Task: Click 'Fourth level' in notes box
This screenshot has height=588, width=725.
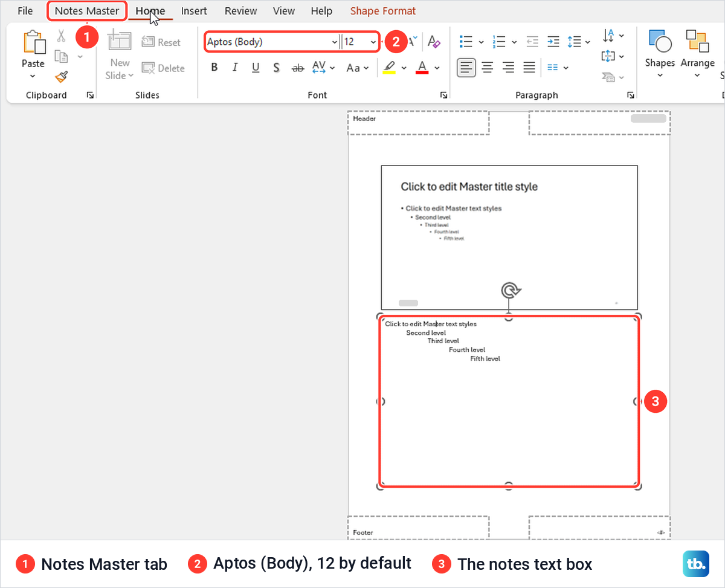Action: (467, 349)
